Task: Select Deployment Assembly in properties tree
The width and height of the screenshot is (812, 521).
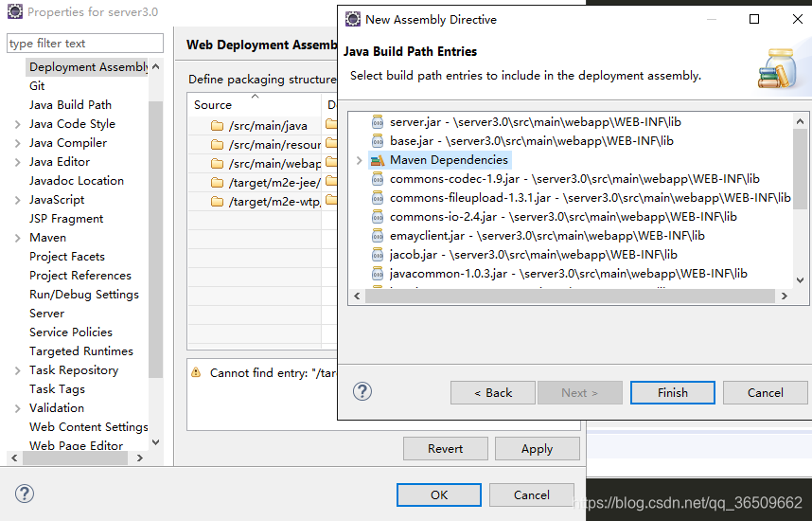Action: 87,67
